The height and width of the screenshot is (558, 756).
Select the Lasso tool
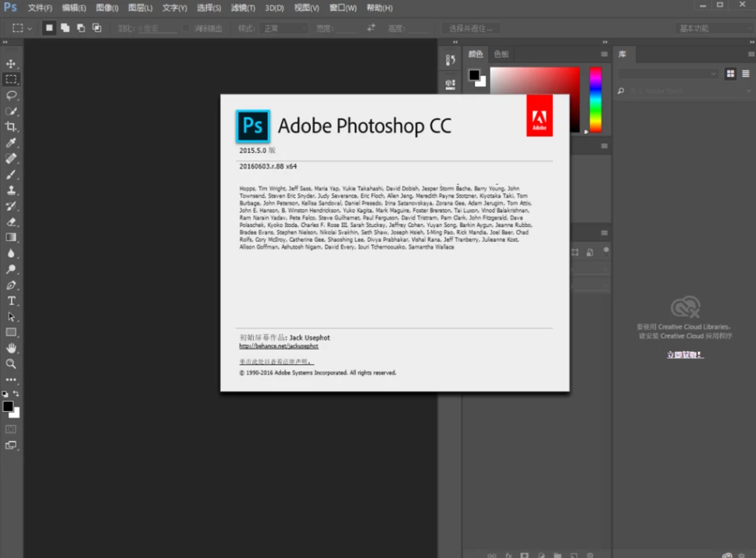coord(11,95)
